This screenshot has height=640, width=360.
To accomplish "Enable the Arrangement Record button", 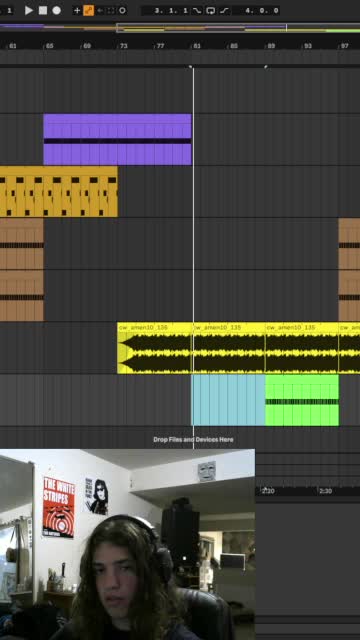I will pos(57,10).
